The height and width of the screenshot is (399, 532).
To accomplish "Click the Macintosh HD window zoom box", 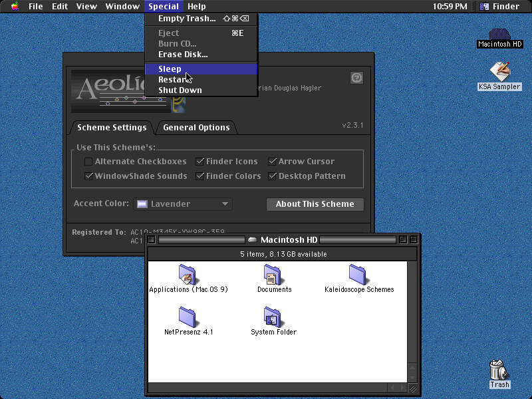I will [403, 239].
